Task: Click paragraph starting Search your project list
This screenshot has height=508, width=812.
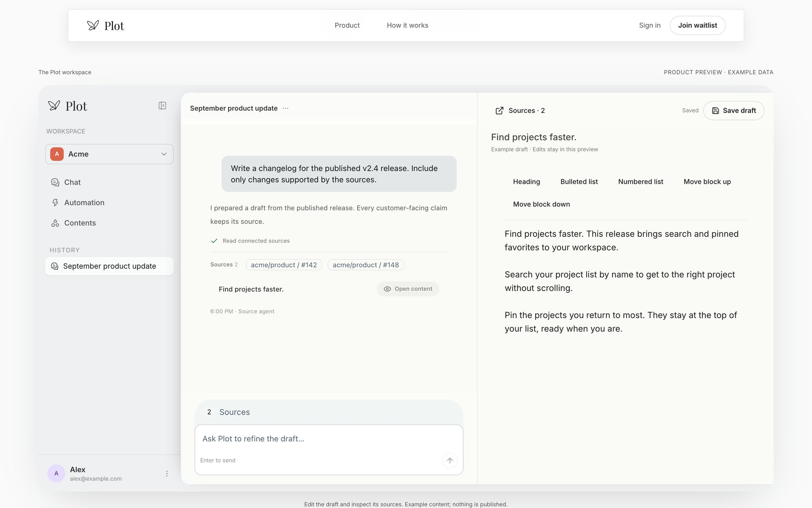Action: click(620, 281)
